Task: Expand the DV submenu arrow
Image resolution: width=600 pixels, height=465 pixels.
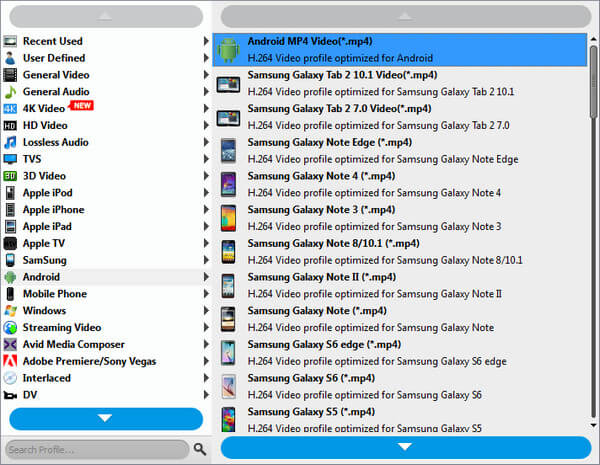Action: [206, 395]
